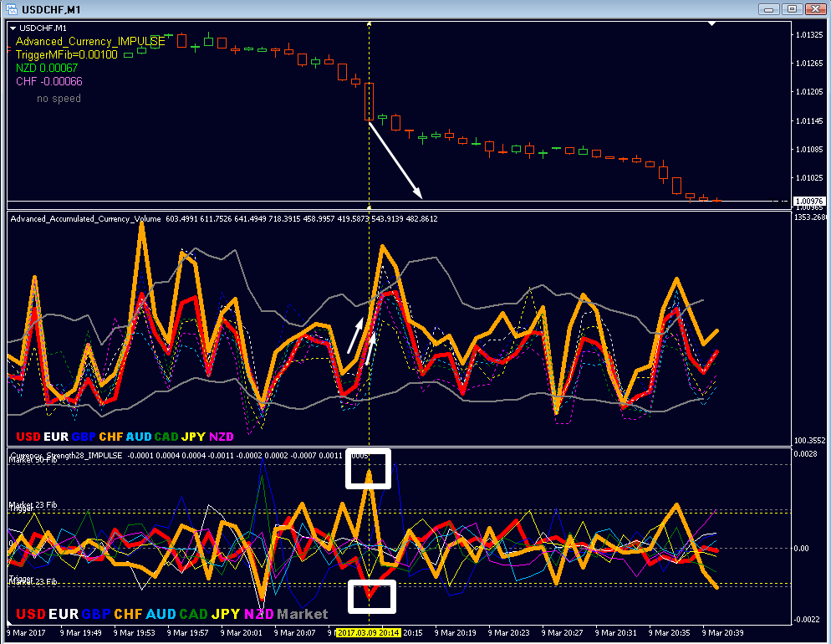This screenshot has height=644, width=831.
Task: Maximize the USDCHF,M1 chart window
Action: [792, 9]
